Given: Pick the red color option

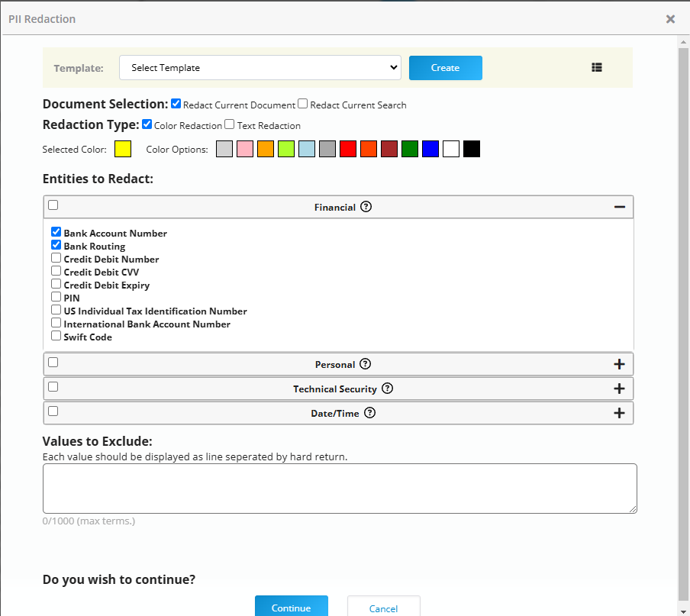Looking at the screenshot, I should pyautogui.click(x=348, y=148).
